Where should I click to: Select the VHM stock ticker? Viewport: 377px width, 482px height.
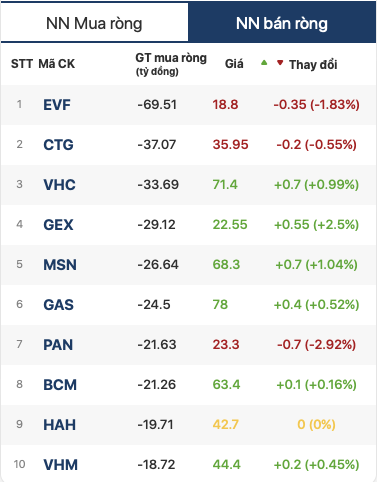pyautogui.click(x=60, y=465)
